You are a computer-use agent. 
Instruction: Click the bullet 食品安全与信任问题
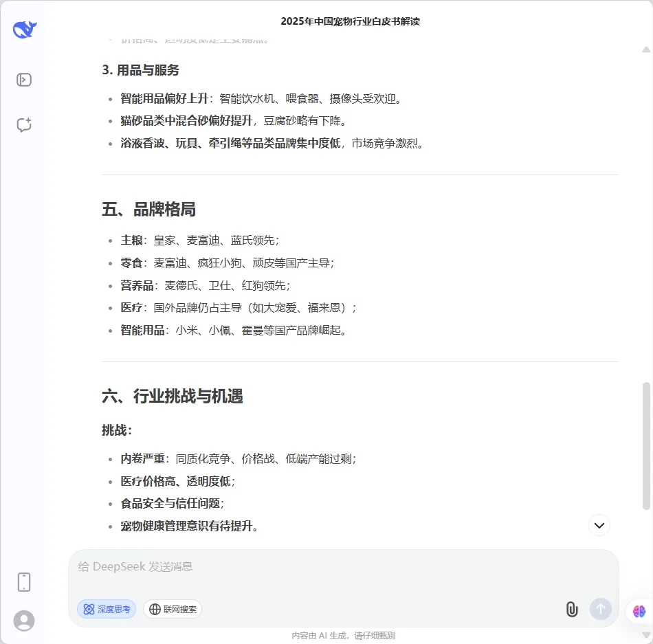(173, 503)
